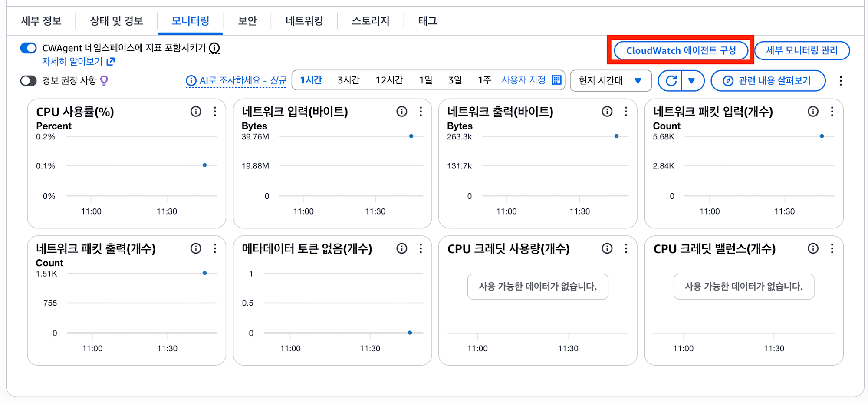Click the info icon on the 네트워크 패킷 출력 chart
The height and width of the screenshot is (403, 868).
[x=196, y=248]
